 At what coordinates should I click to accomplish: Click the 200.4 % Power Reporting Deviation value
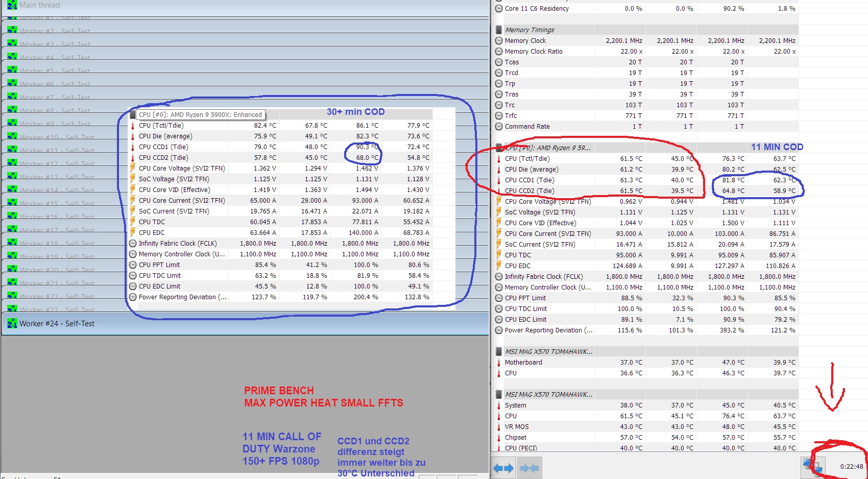tap(366, 297)
